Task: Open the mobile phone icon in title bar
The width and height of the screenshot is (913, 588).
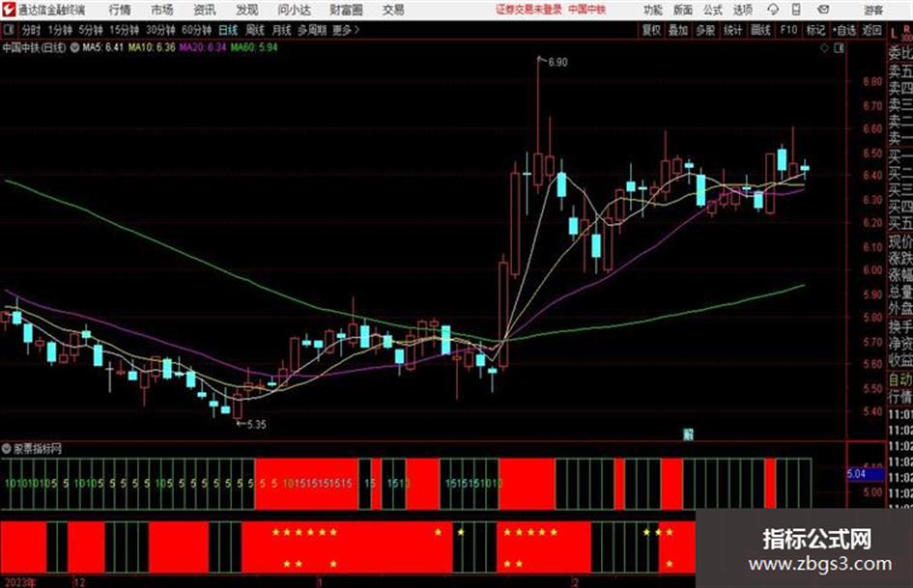Action: coord(796,10)
